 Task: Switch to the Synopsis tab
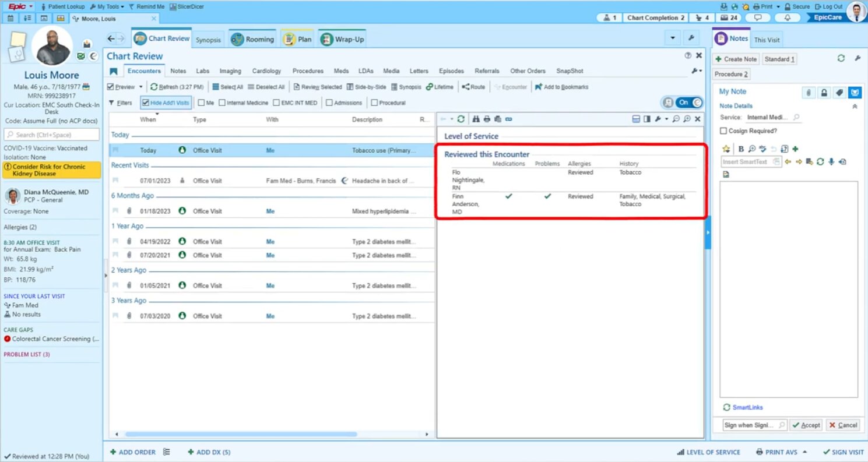[209, 40]
